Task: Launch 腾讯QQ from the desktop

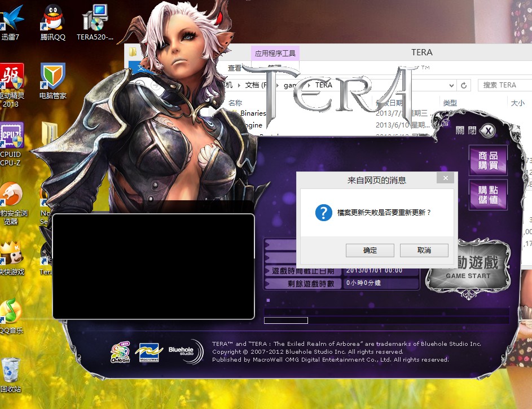Action: coord(52,23)
